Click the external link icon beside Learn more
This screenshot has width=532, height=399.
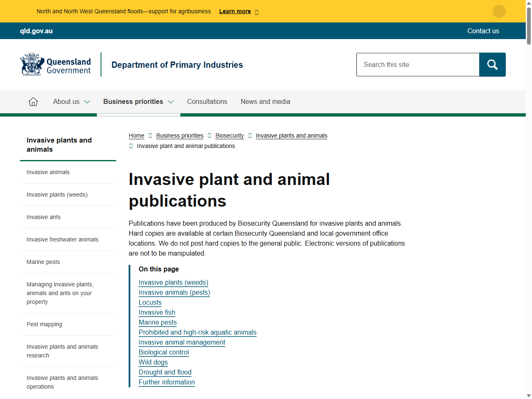coord(256,12)
